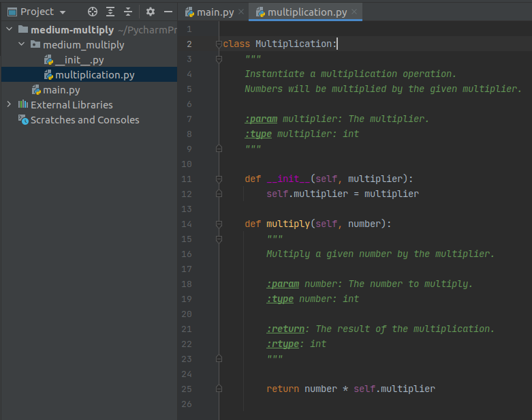Screen dimensions: 532x420
Task: Hide the Project panel with minus icon
Action: 168,12
